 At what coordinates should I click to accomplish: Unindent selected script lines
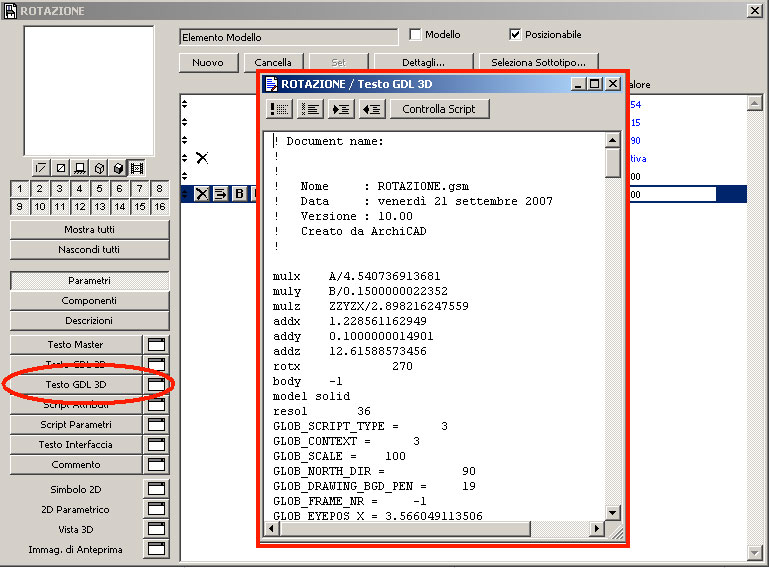click(x=372, y=109)
